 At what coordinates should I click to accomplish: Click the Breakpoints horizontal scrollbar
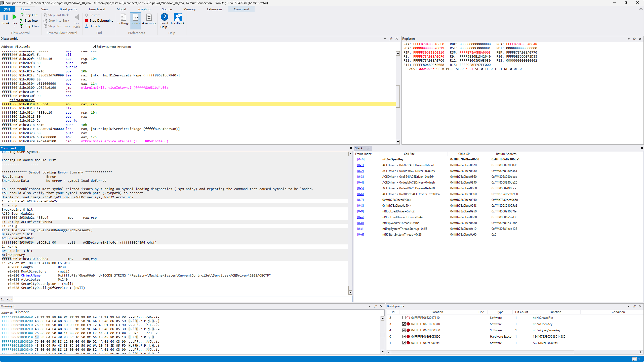tap(482, 352)
